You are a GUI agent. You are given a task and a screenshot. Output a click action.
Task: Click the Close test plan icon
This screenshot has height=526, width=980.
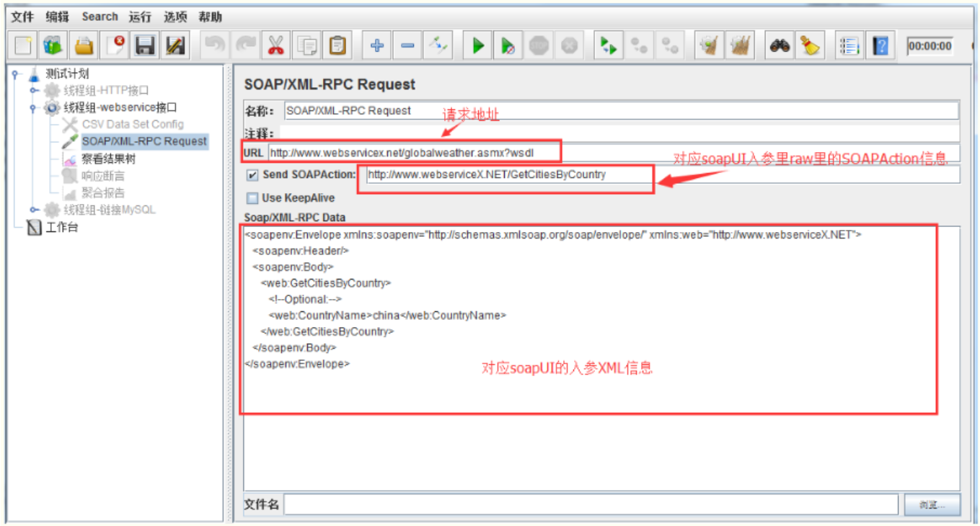click(115, 46)
